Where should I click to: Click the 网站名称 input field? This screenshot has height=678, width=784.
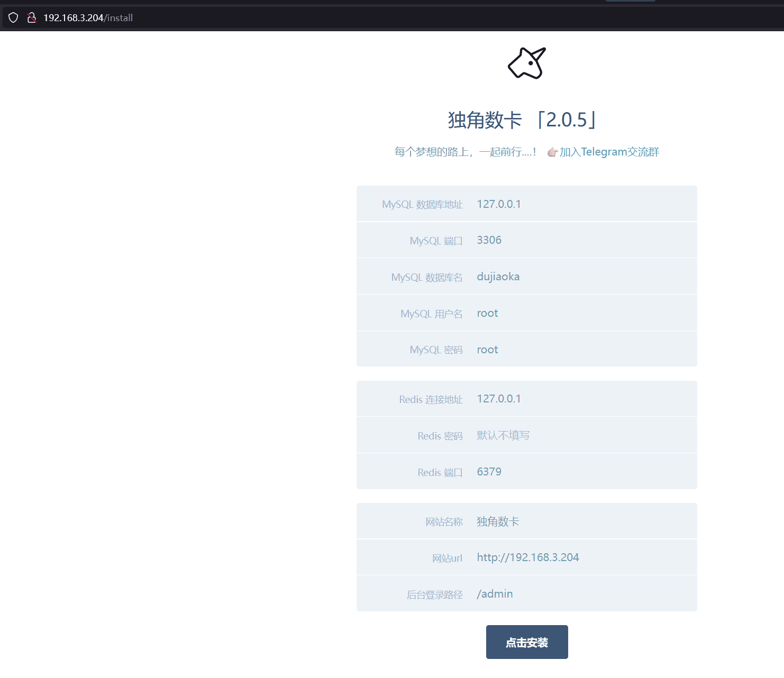click(x=582, y=521)
